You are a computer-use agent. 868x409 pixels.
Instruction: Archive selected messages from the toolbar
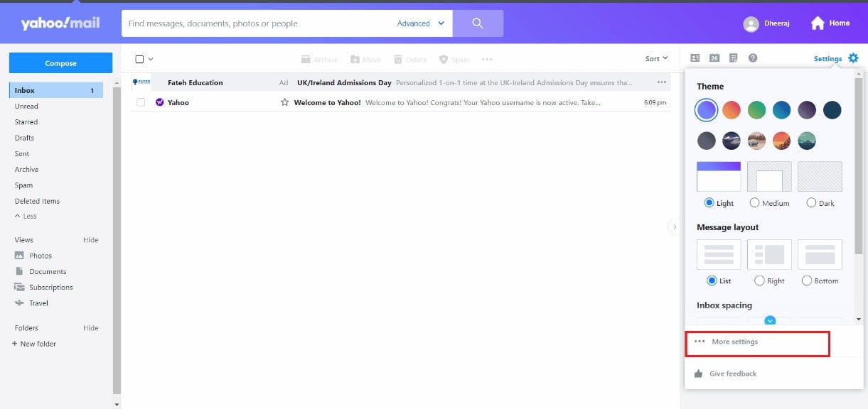point(319,60)
